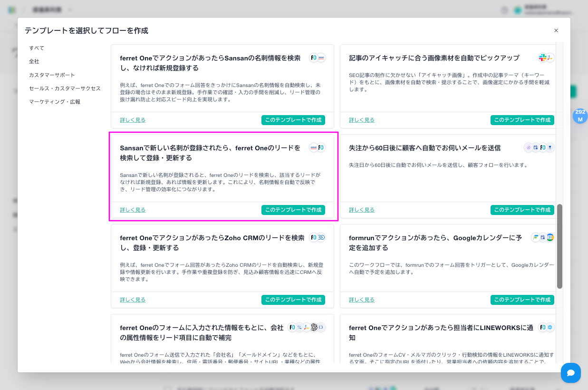Click title formrunでアクションがあったら、Googleカレンダーに予定を追加する
The image size is (588, 390).
click(435, 243)
